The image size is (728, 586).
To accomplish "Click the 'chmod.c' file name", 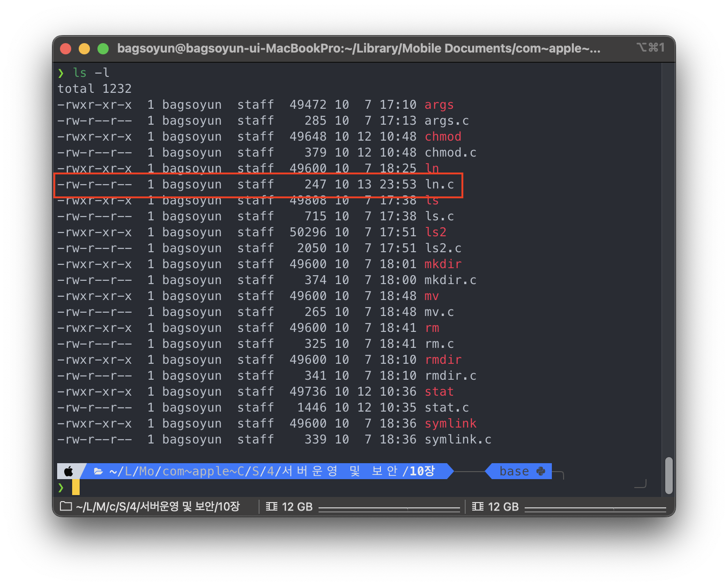I will (x=450, y=152).
